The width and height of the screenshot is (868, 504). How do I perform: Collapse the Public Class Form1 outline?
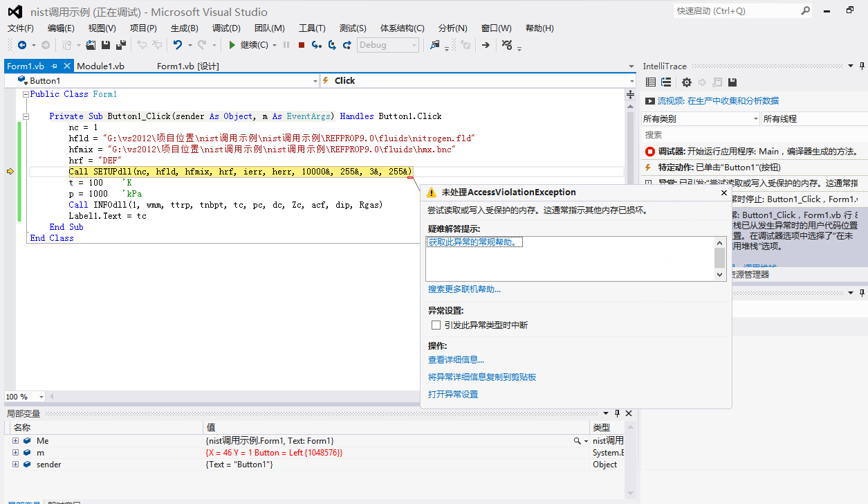(26, 94)
